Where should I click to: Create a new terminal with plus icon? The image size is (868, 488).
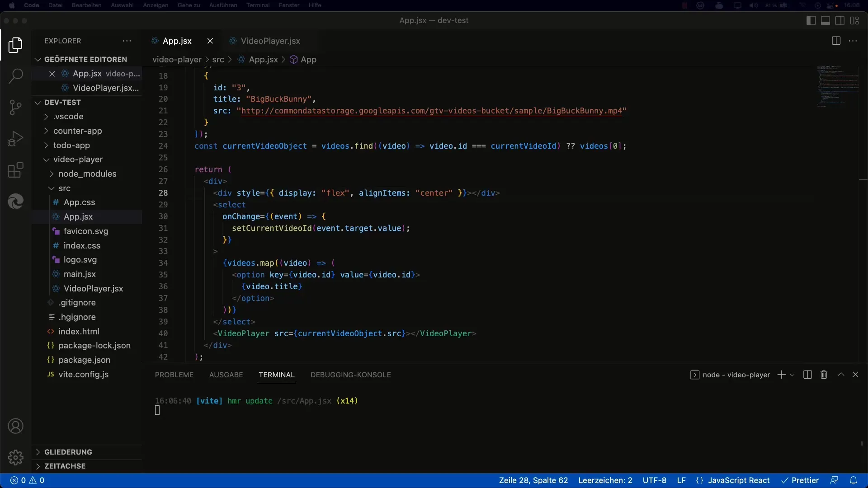click(x=781, y=375)
